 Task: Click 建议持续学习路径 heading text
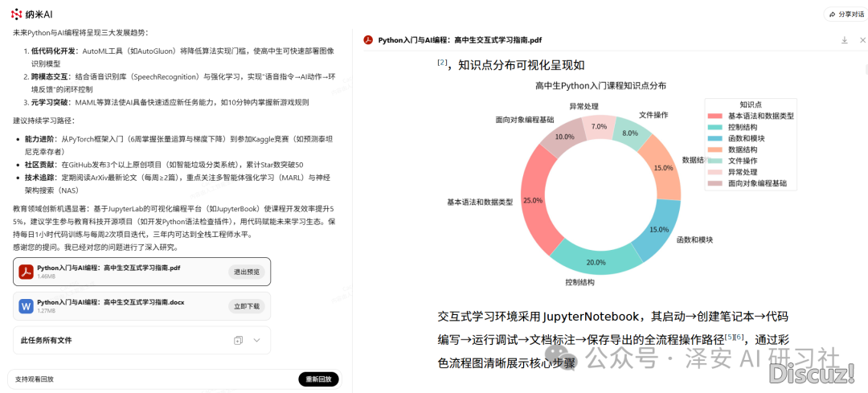point(43,121)
